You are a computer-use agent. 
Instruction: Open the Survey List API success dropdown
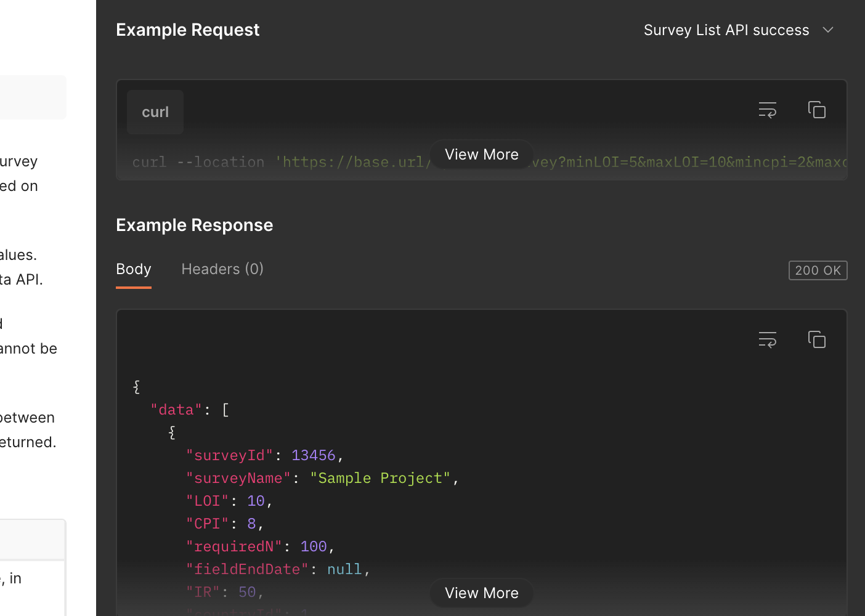[x=739, y=30]
